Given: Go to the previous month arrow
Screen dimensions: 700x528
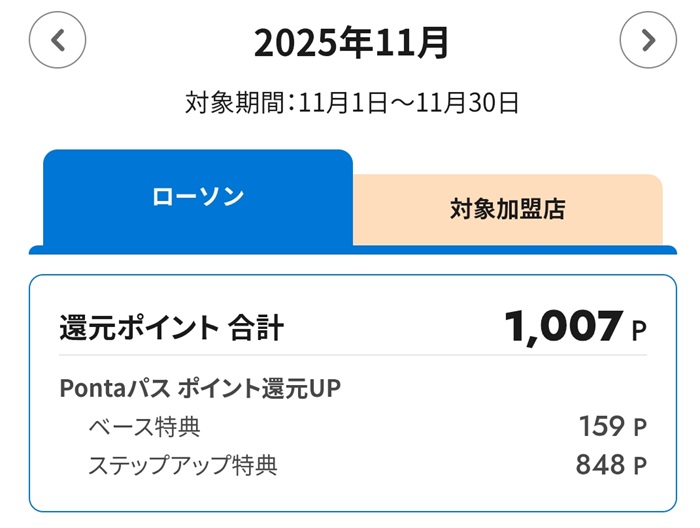Looking at the screenshot, I should click(58, 40).
